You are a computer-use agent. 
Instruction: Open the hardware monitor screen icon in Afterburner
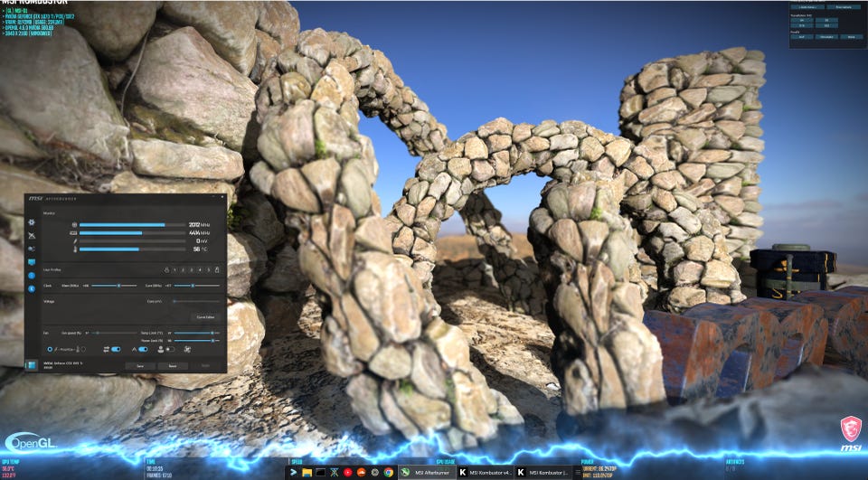(32, 262)
